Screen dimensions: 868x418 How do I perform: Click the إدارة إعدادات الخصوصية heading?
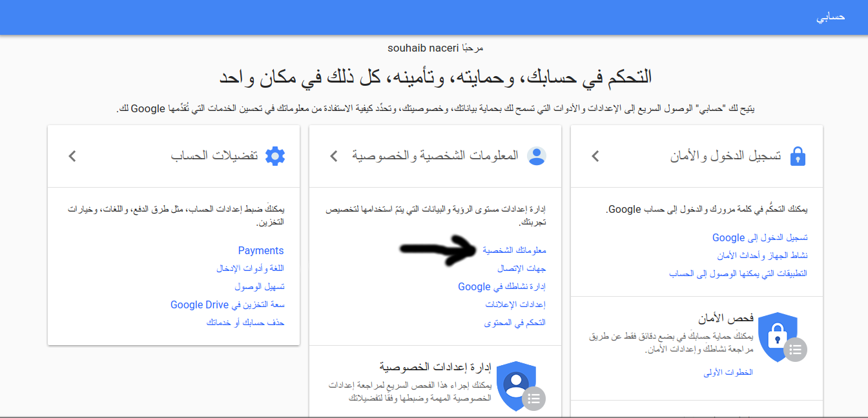point(435,367)
